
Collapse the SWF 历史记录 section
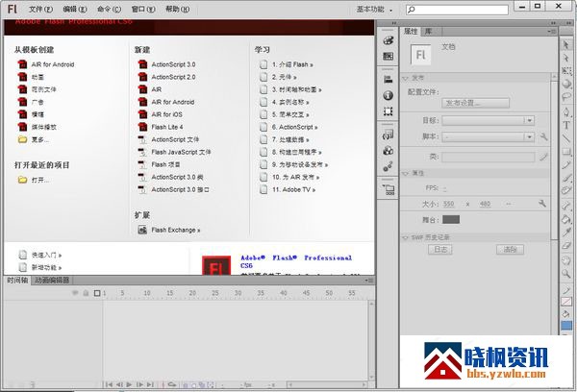(x=406, y=237)
